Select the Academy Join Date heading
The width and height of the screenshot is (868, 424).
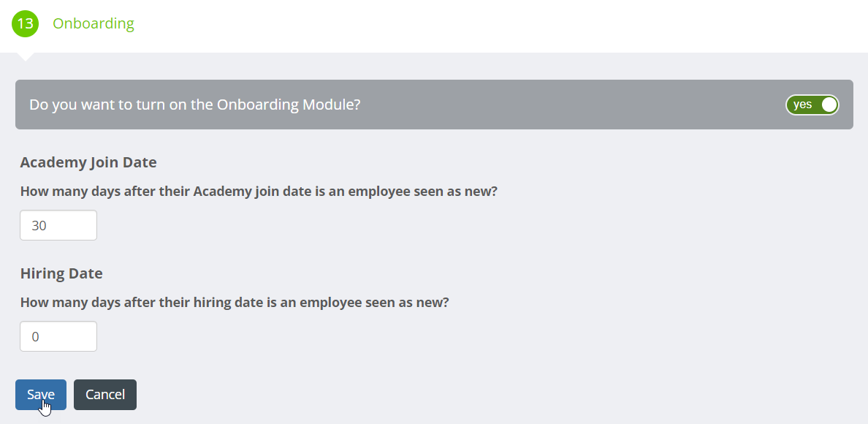(88, 162)
